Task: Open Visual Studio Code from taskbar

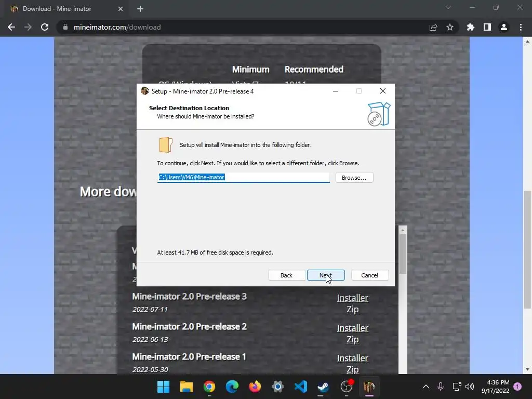Action: coord(301,387)
